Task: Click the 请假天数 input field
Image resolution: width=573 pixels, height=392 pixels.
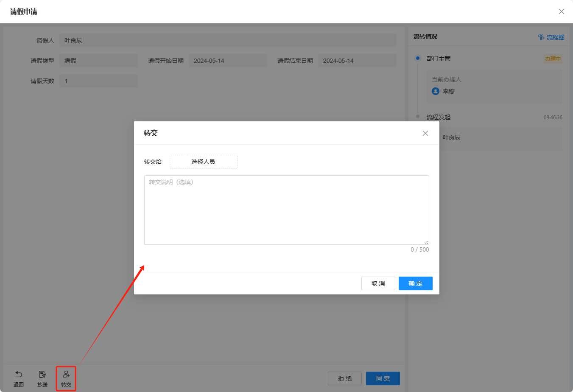Action: pyautogui.click(x=98, y=81)
